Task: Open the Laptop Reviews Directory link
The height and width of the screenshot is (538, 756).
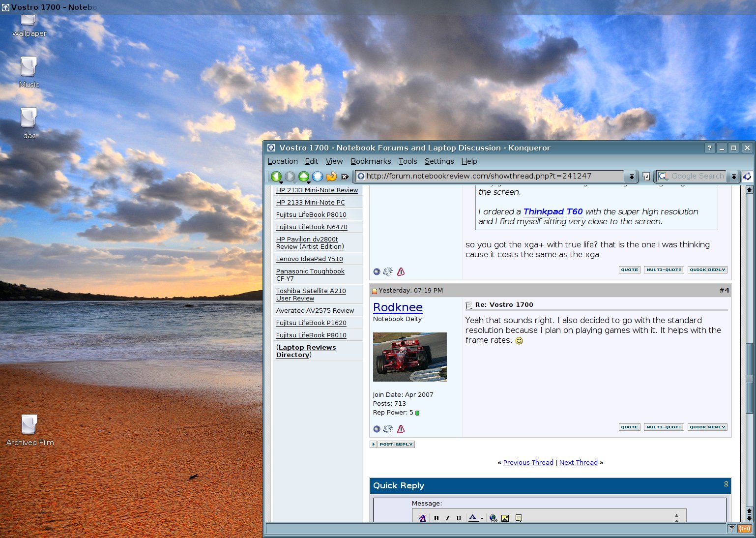Action: coord(306,351)
